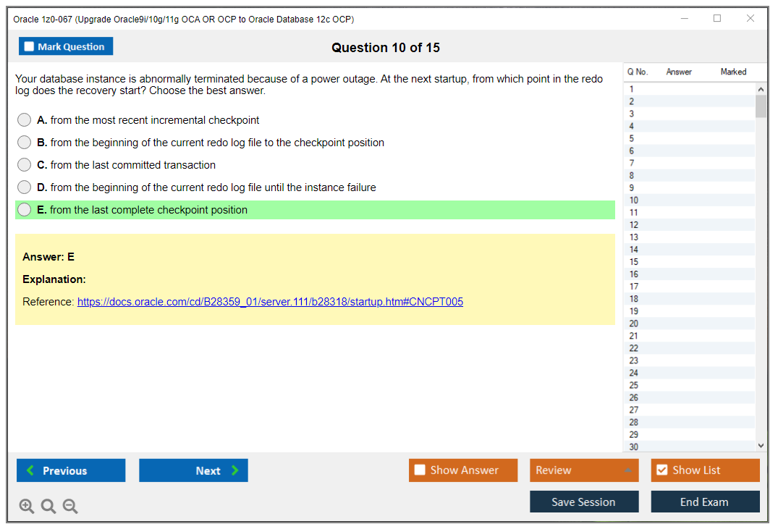Enable the Mark Question checkbox
Screen dimensions: 778x532
28,46
